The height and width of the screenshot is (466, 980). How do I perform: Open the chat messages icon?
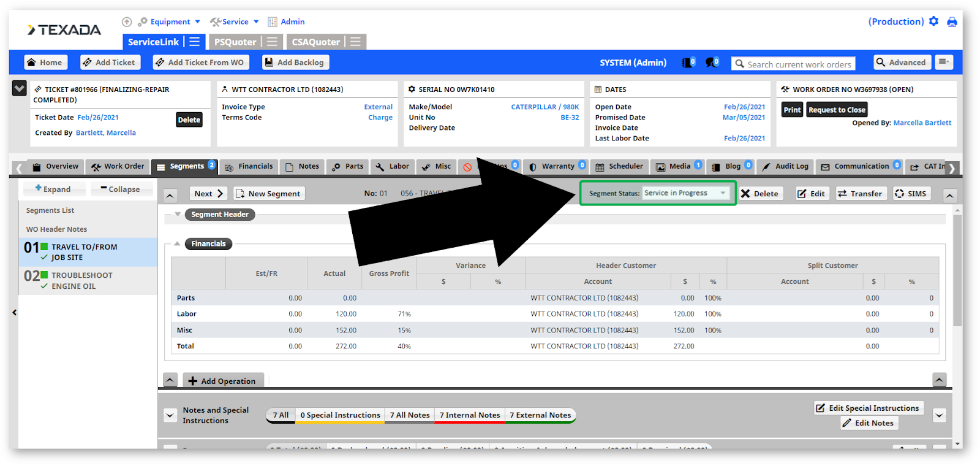pyautogui.click(x=712, y=63)
